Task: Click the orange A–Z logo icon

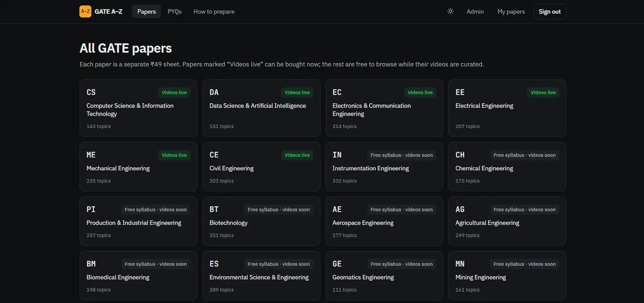Action: pyautogui.click(x=85, y=11)
